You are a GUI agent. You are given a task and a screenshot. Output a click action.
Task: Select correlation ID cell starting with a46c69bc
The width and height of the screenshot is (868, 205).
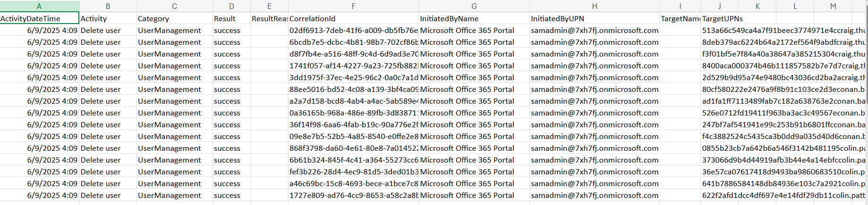[353, 184]
